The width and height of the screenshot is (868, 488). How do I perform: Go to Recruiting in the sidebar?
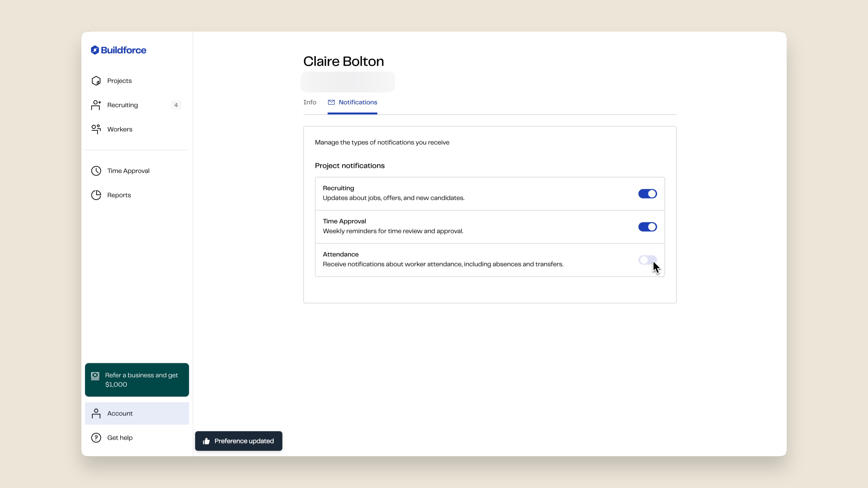click(x=137, y=105)
